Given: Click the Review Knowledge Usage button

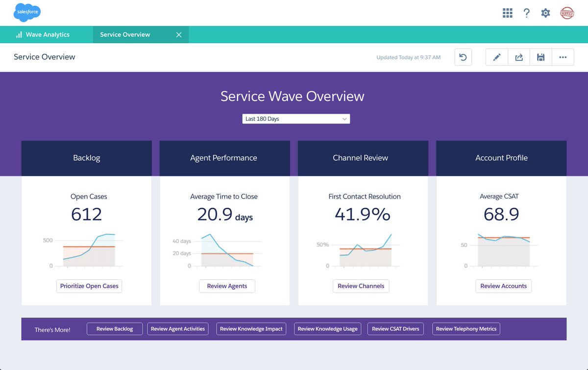Looking at the screenshot, I should (328, 329).
